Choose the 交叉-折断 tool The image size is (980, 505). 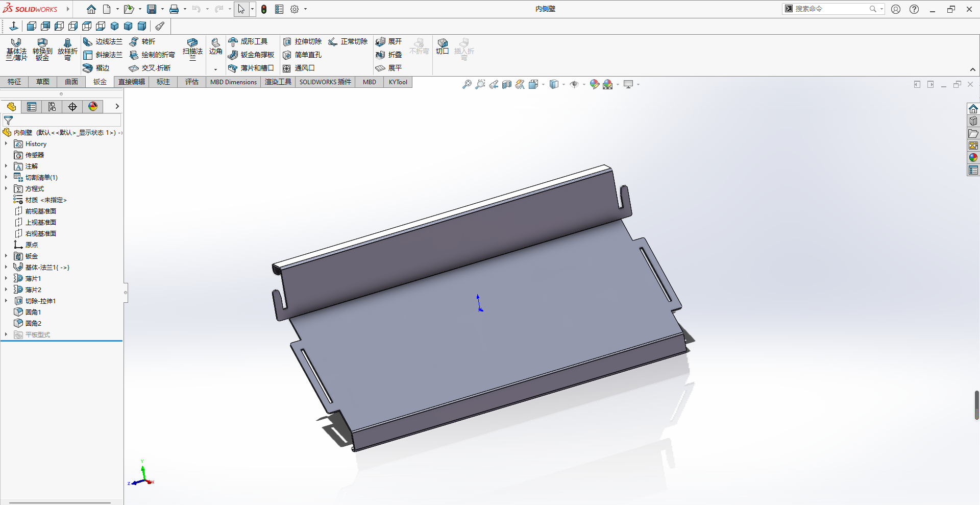pyautogui.click(x=150, y=68)
